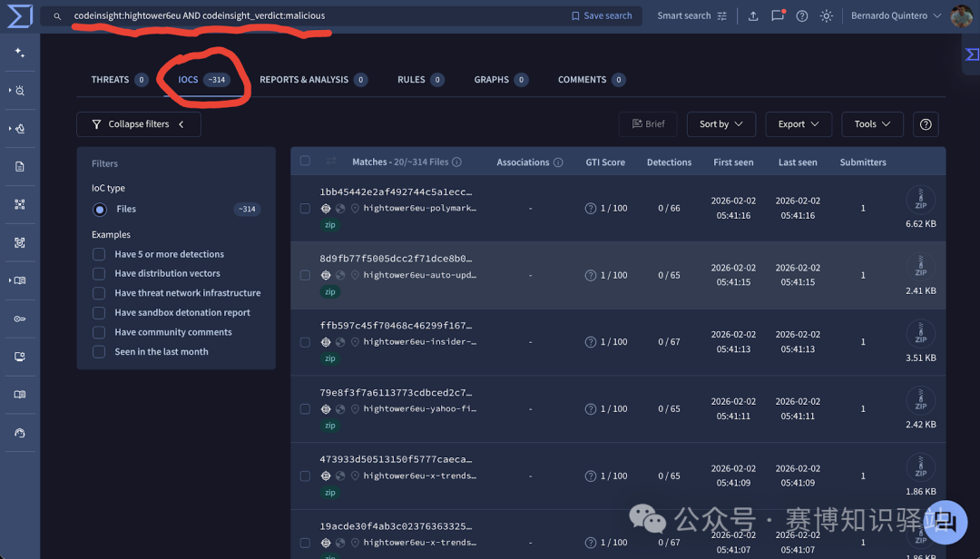Check Have distribution vectors
980x559 pixels.
(x=99, y=274)
